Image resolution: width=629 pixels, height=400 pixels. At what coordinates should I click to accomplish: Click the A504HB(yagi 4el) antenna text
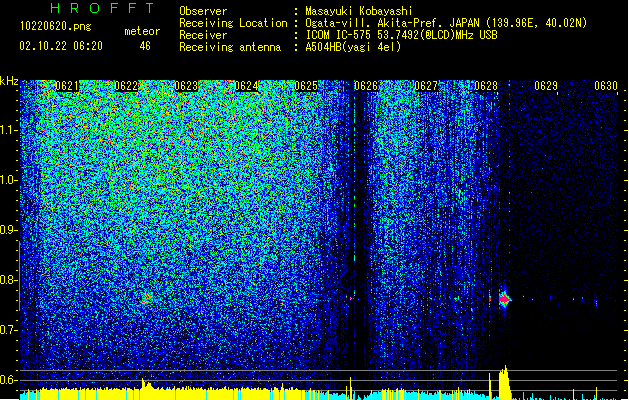pyautogui.click(x=353, y=47)
